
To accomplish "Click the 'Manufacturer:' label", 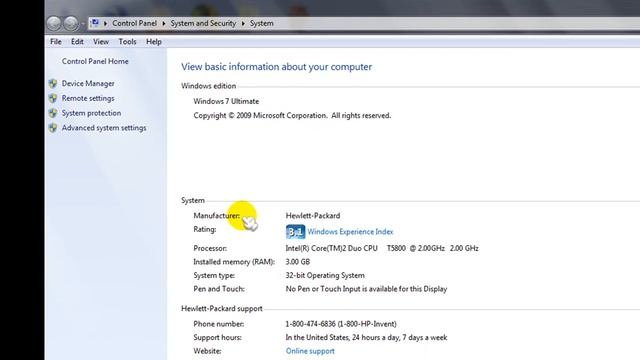I will coord(217,216).
